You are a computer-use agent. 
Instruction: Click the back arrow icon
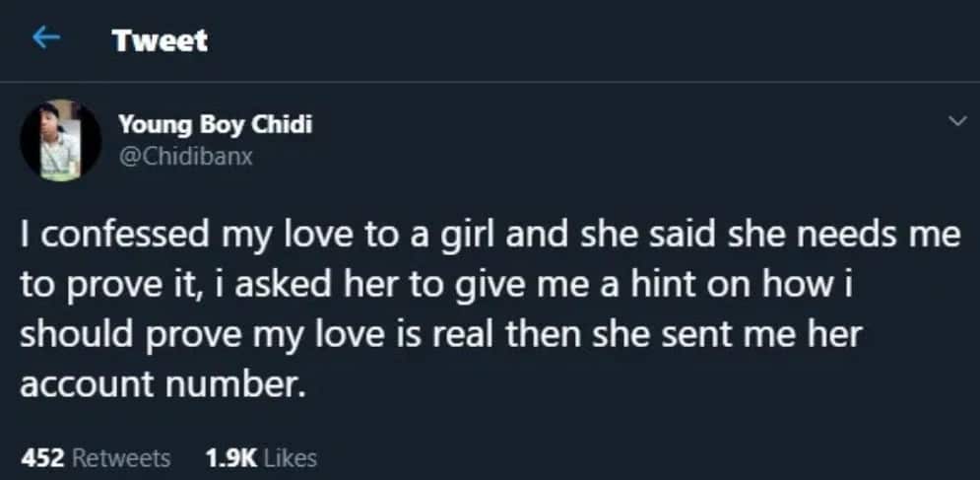point(44,39)
